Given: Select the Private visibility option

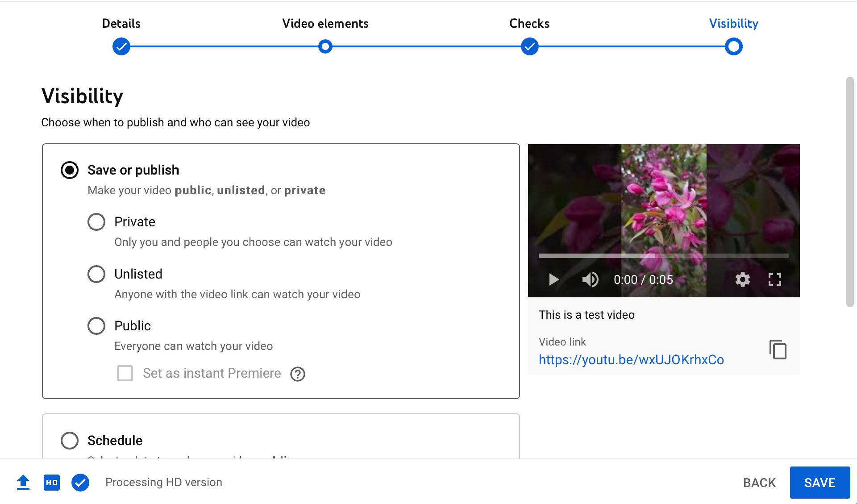Looking at the screenshot, I should (96, 222).
